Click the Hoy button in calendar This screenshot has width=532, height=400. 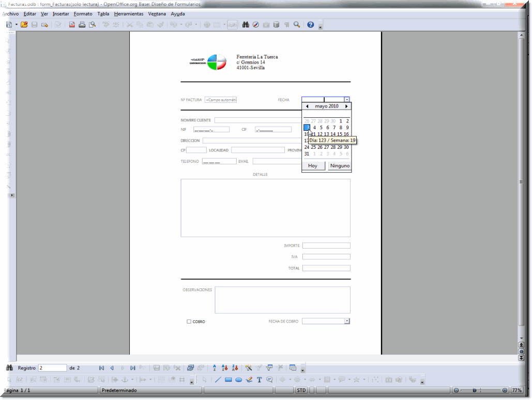(x=313, y=166)
